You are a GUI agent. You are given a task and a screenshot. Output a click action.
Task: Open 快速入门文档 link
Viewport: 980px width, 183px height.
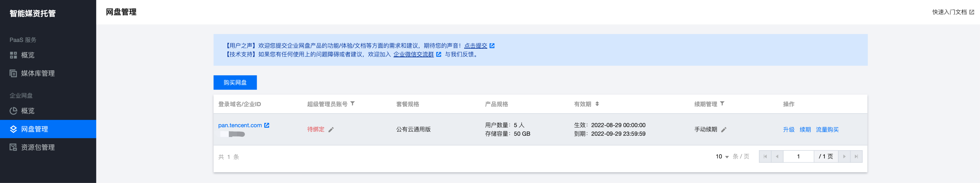point(953,12)
